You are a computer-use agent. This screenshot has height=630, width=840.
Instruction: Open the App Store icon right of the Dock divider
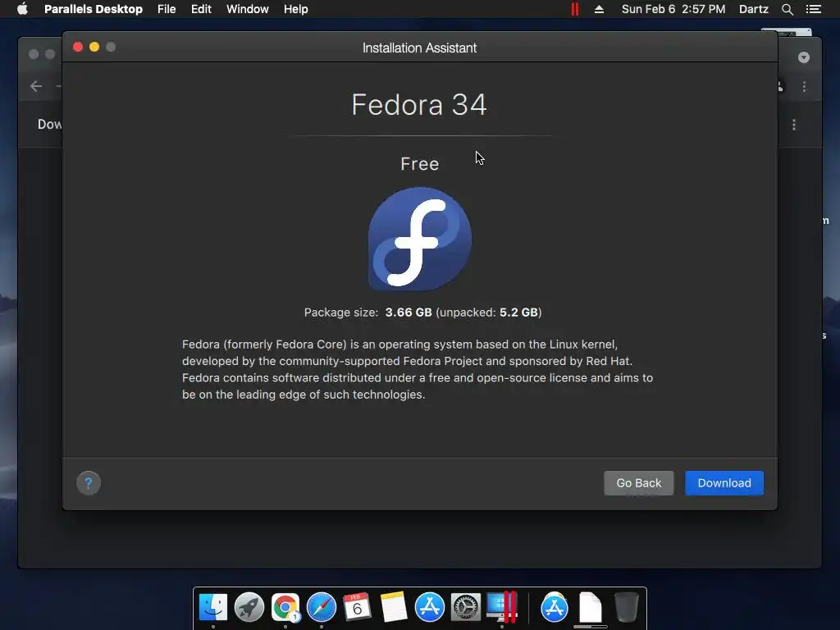click(555, 607)
